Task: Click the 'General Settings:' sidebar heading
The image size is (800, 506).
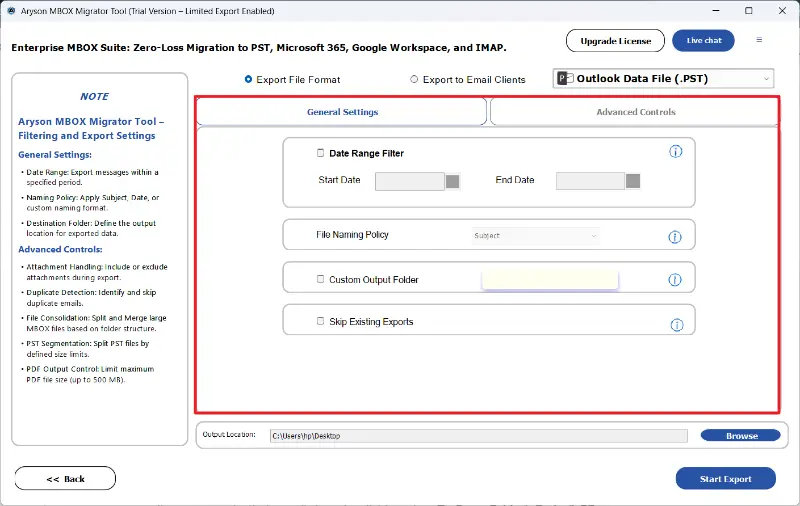Action: click(x=55, y=155)
